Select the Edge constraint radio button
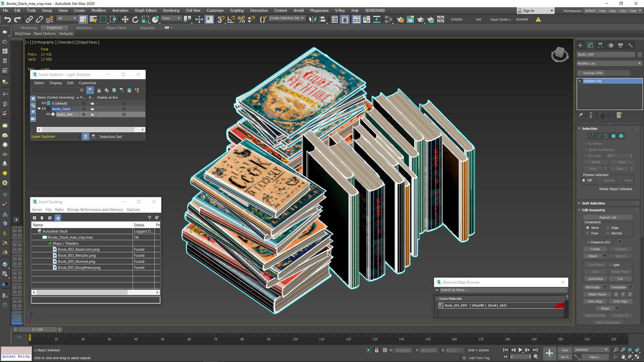This screenshot has width=644, height=362. 607,228
